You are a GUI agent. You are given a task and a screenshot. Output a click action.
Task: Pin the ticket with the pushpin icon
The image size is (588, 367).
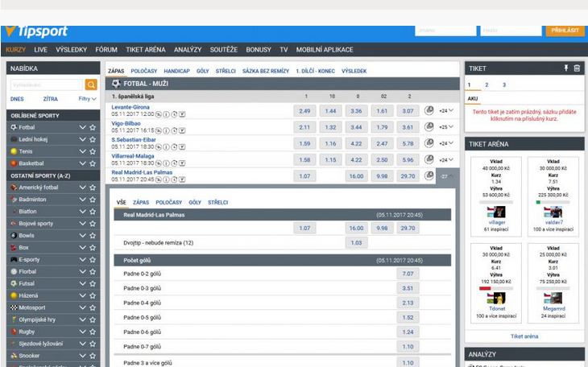point(566,68)
